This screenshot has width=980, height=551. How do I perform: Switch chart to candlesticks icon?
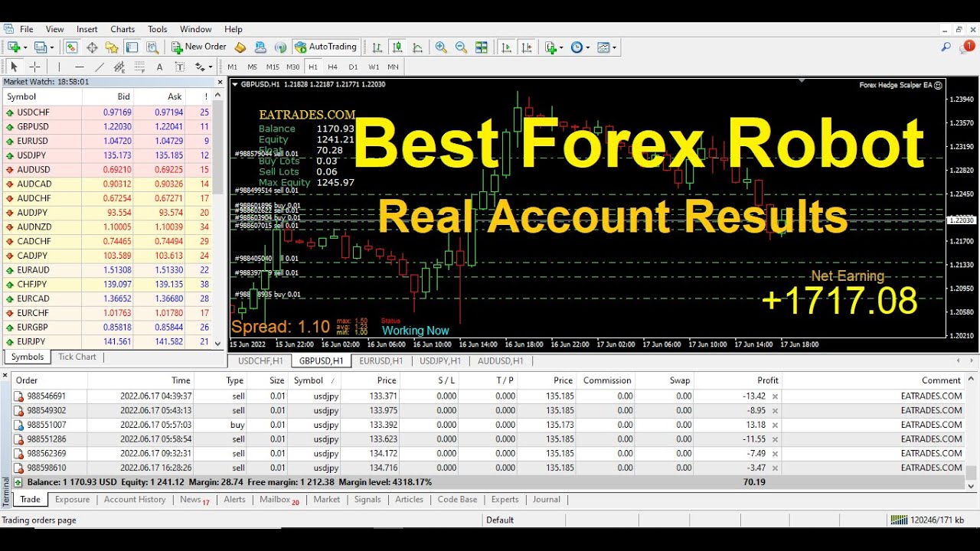(x=397, y=47)
